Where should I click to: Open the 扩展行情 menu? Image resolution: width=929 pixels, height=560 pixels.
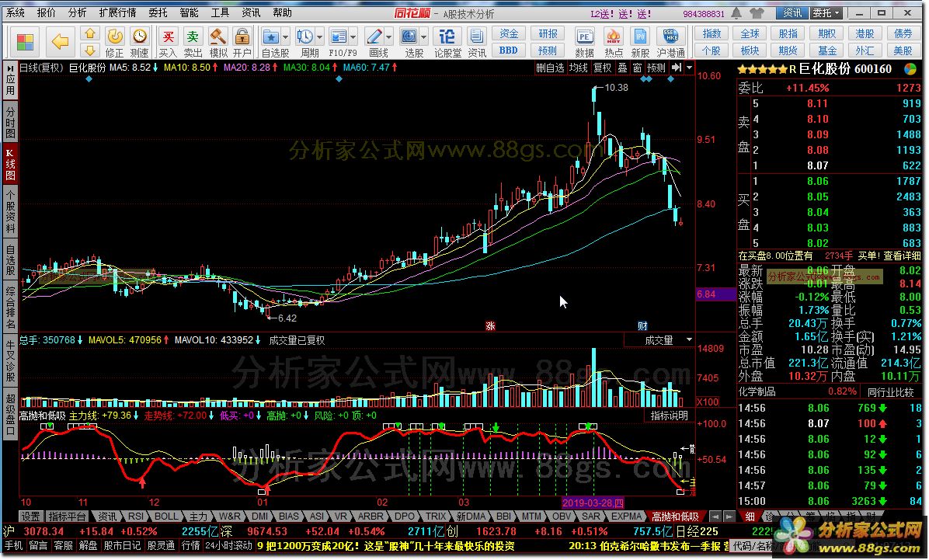coord(117,12)
